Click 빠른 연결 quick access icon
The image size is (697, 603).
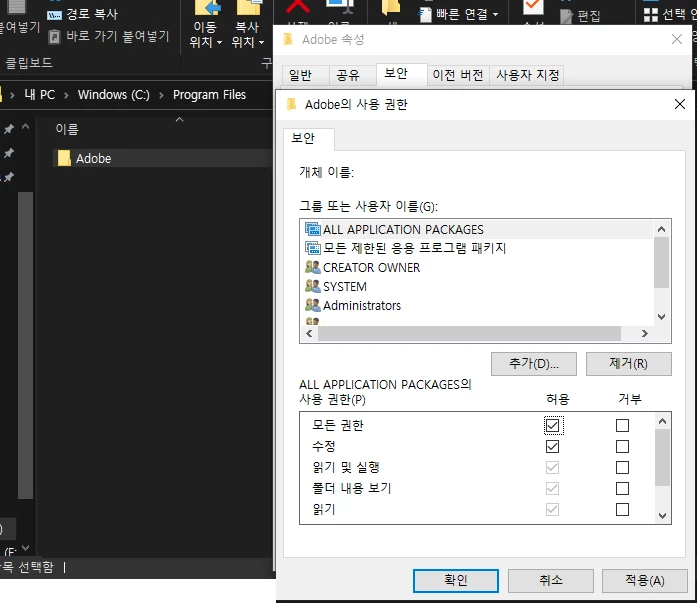(425, 15)
